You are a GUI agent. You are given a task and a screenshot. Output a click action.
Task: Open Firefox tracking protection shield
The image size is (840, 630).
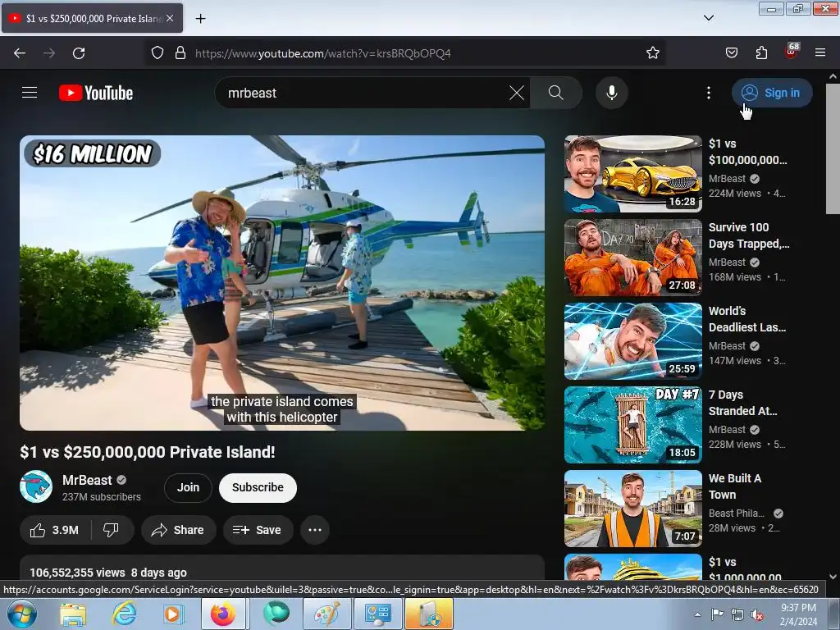point(157,53)
